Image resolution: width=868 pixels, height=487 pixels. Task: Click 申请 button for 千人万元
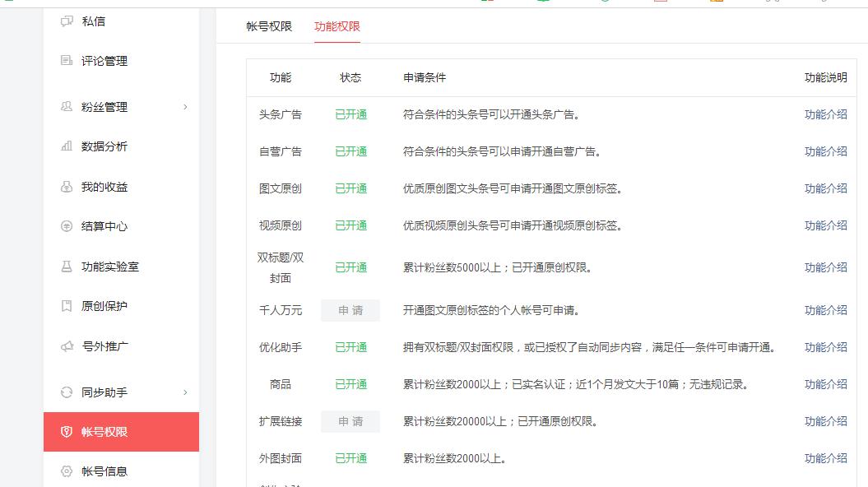click(350, 310)
